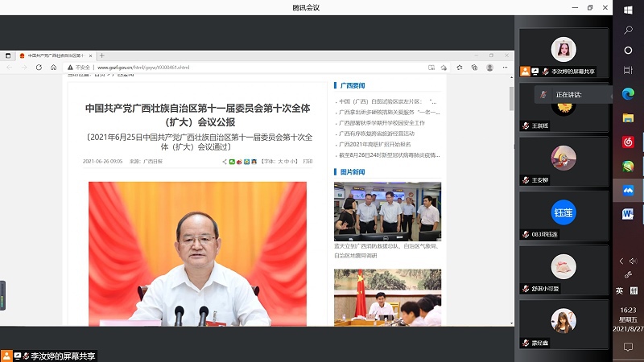Click the not-secure 不安全 warning
The height and width of the screenshot is (362, 644).
click(x=78, y=68)
